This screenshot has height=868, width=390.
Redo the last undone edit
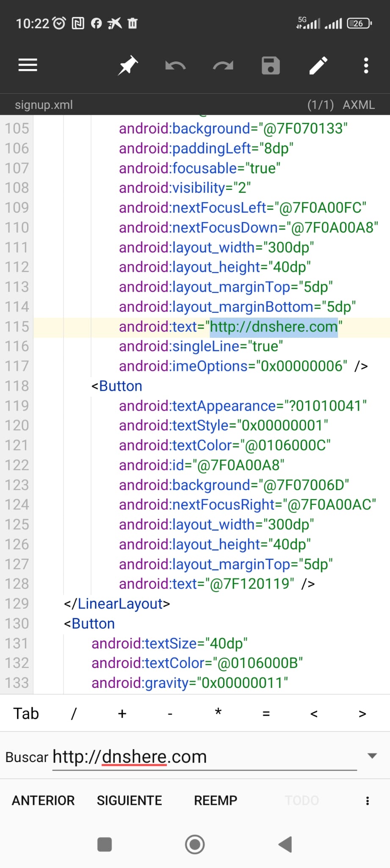223,66
